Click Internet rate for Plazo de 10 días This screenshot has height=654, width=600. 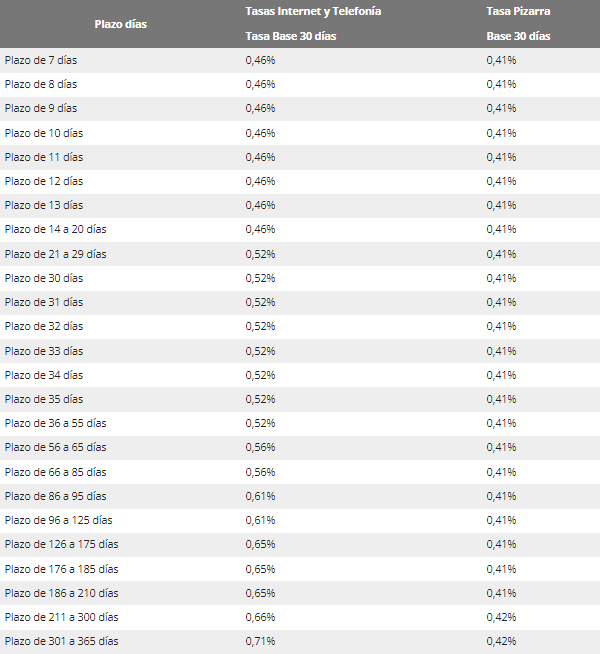(260, 133)
